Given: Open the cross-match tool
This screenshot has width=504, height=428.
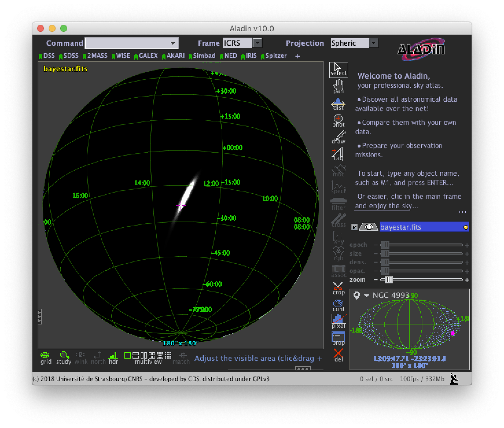Looking at the screenshot, I should [338, 221].
